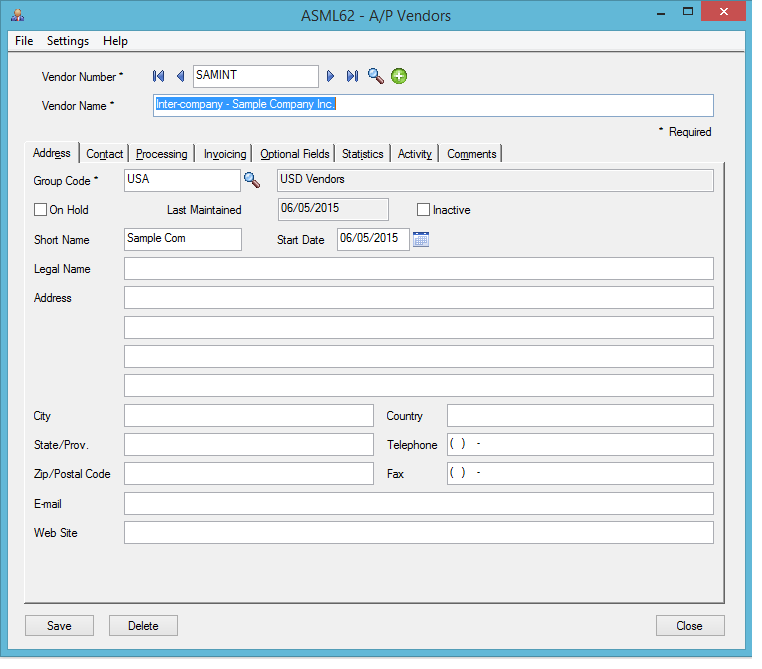Switch to the Invoicing tab
This screenshot has height=669, width=762.
tap(225, 154)
